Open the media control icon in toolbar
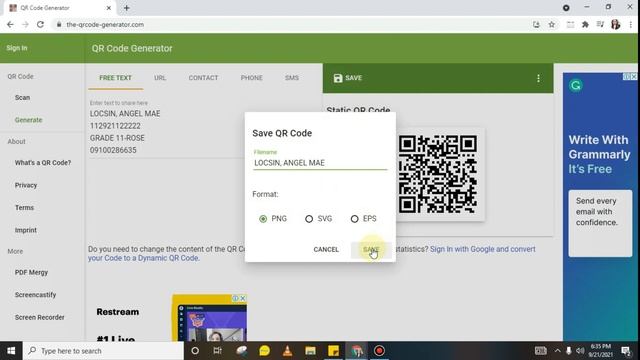 coord(600,24)
